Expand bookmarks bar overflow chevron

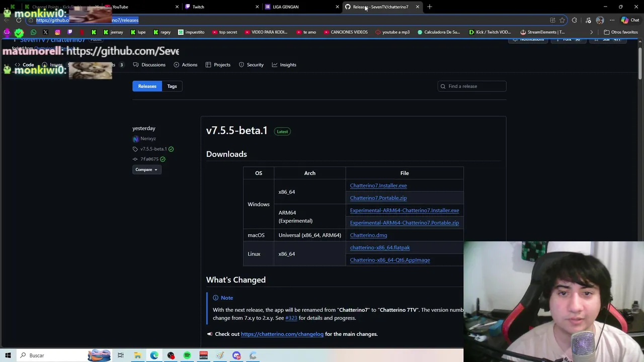592,32
